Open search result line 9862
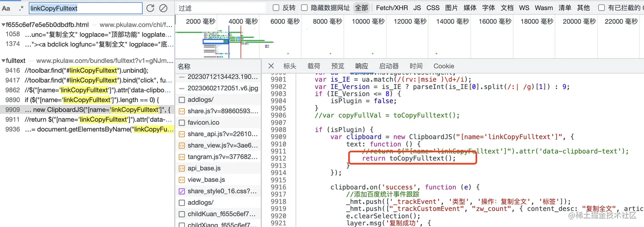The image size is (644, 227). pyautogui.click(x=87, y=90)
